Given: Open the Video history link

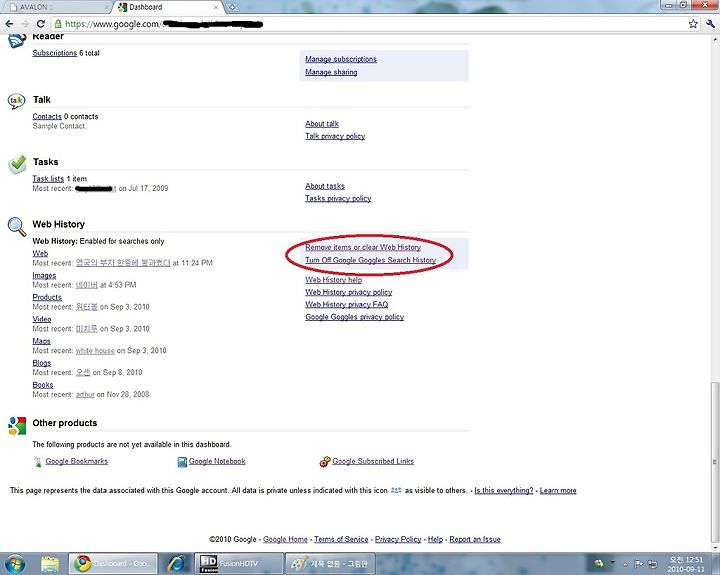Looking at the screenshot, I should (42, 319).
